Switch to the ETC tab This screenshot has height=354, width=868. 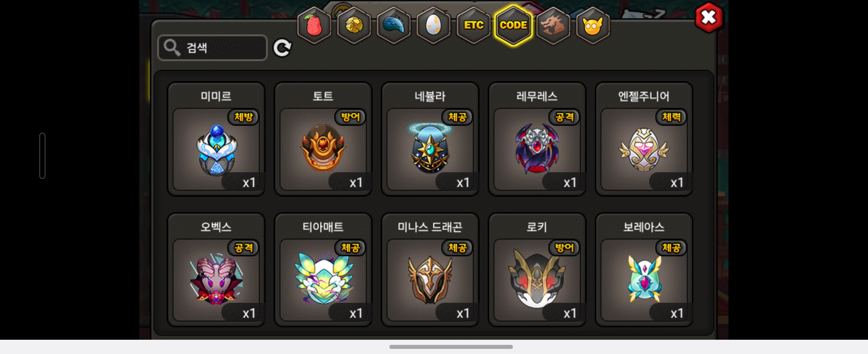pos(473,26)
